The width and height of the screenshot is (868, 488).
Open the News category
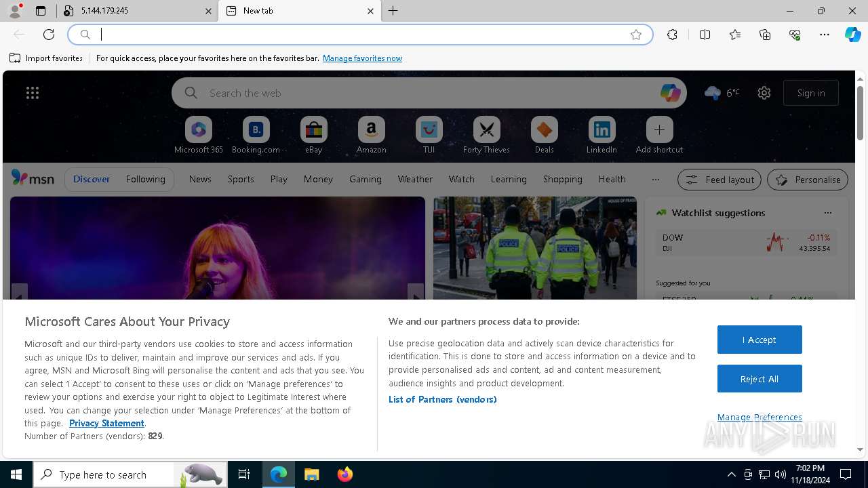[200, 179]
